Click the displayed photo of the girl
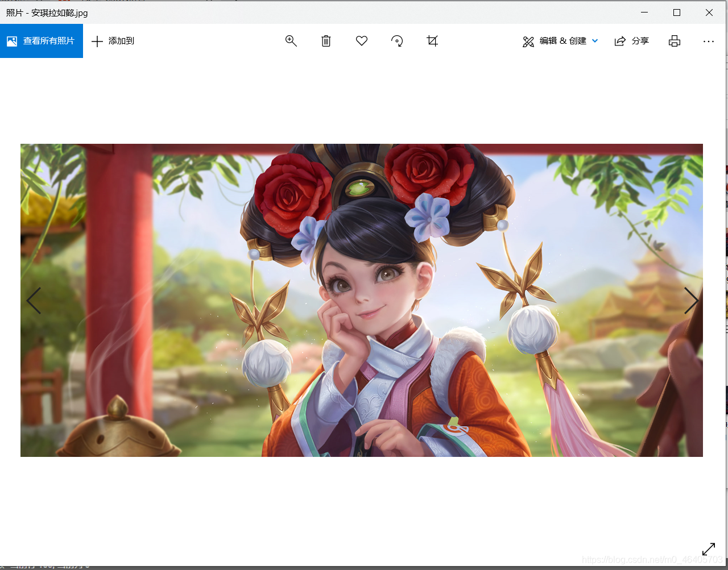 tap(362, 300)
